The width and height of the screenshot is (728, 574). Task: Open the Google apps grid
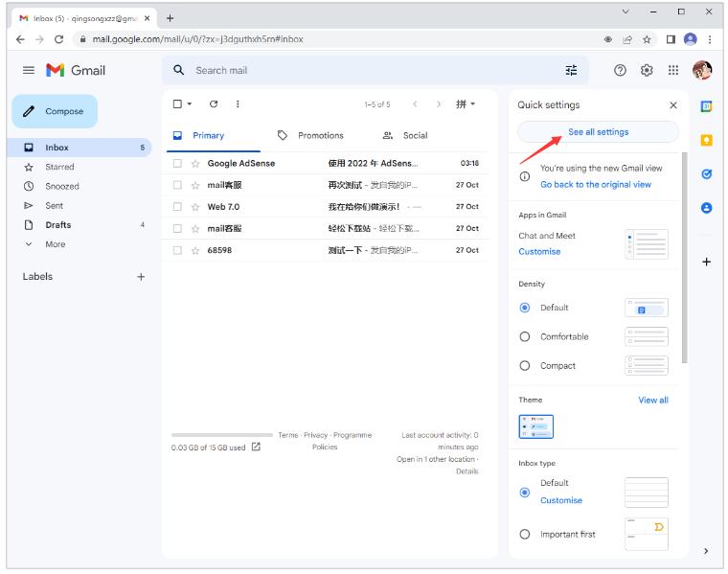click(x=673, y=70)
